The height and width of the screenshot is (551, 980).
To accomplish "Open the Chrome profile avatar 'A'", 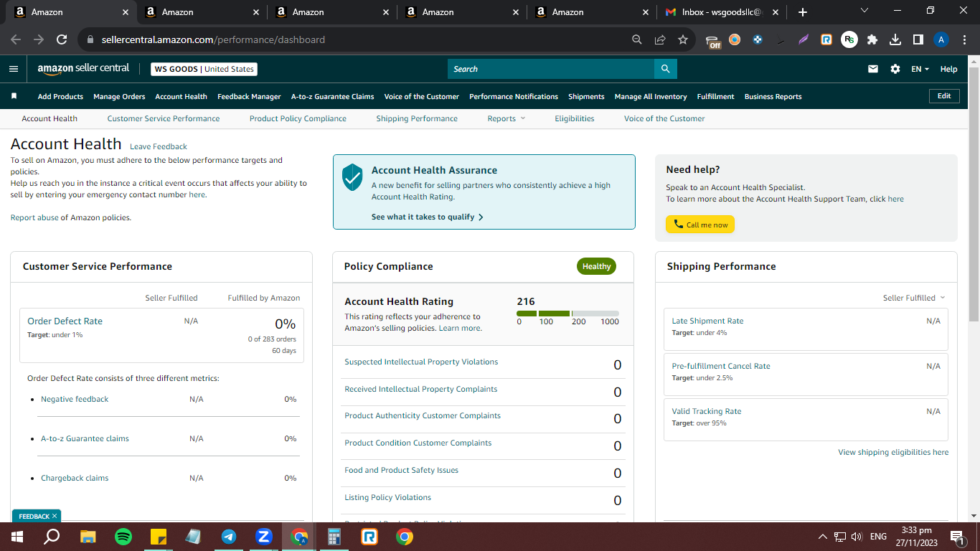I will 941,39.
